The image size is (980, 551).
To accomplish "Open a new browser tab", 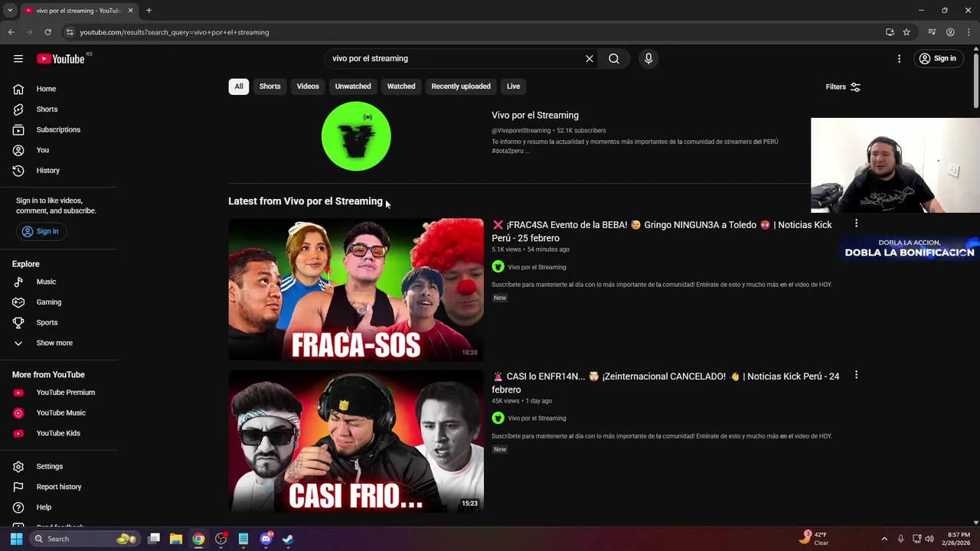I will [x=149, y=11].
